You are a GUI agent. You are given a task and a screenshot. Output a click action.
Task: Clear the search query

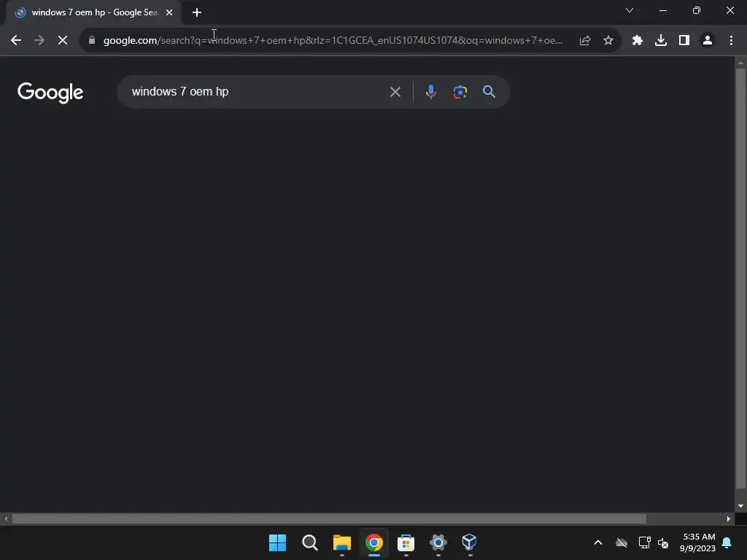coord(395,92)
